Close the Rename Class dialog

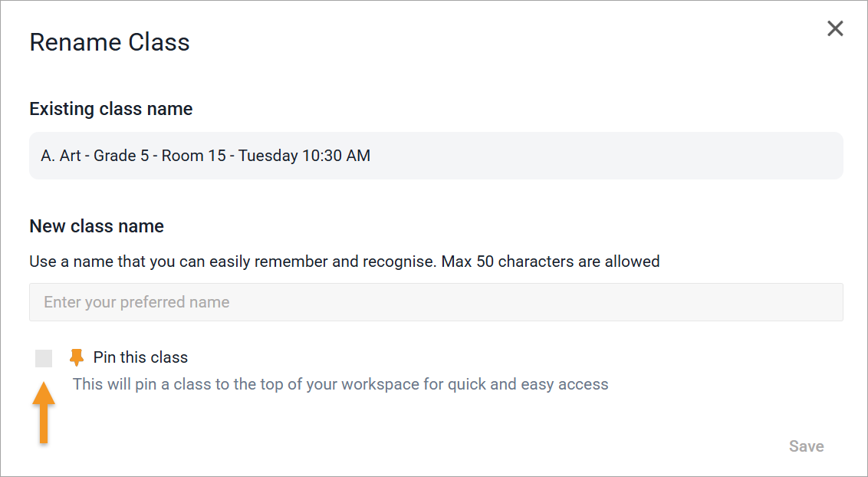[835, 29]
